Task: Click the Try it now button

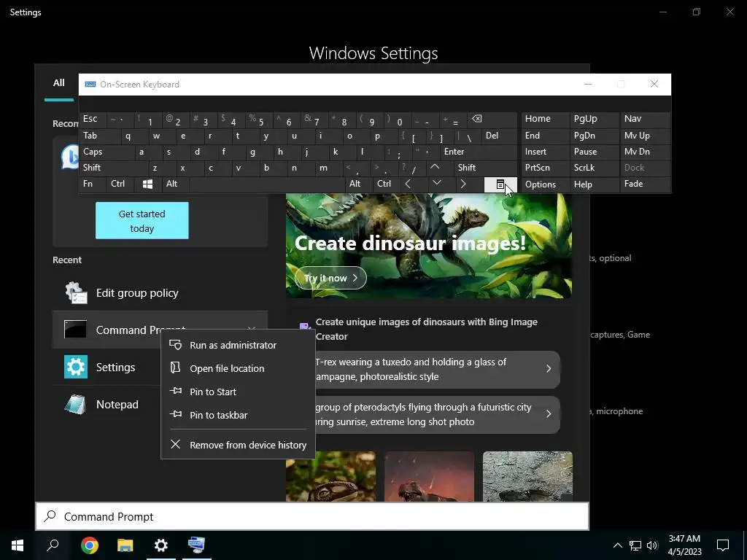Action: click(x=330, y=278)
